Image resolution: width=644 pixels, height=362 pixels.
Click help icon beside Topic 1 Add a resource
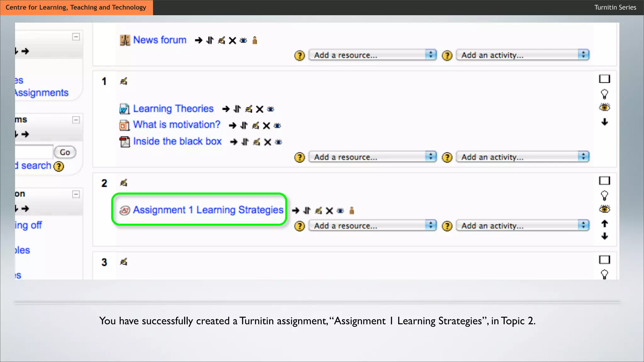click(299, 157)
